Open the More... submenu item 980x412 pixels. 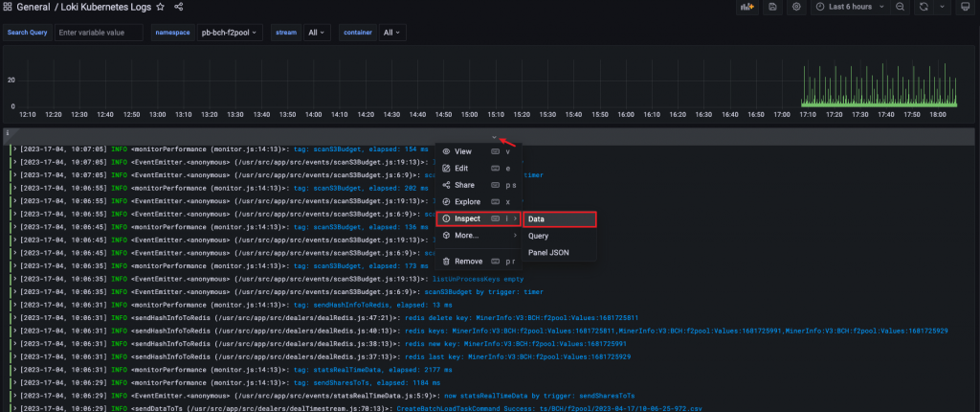[x=479, y=236]
